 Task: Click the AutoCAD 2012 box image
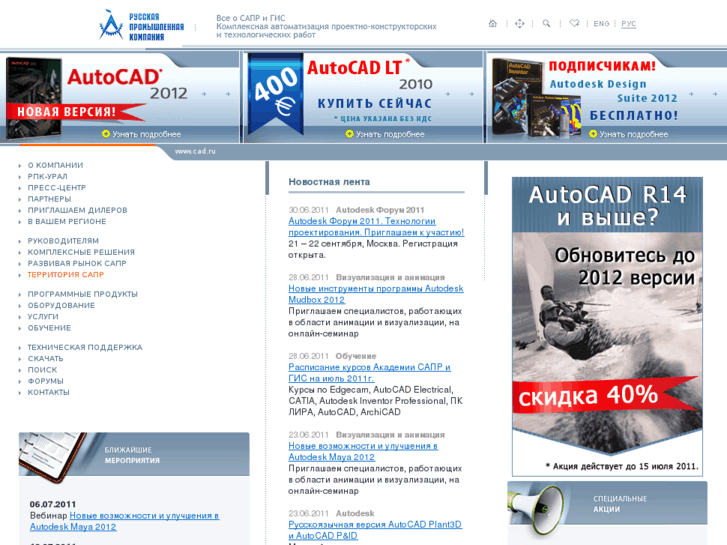point(34,98)
